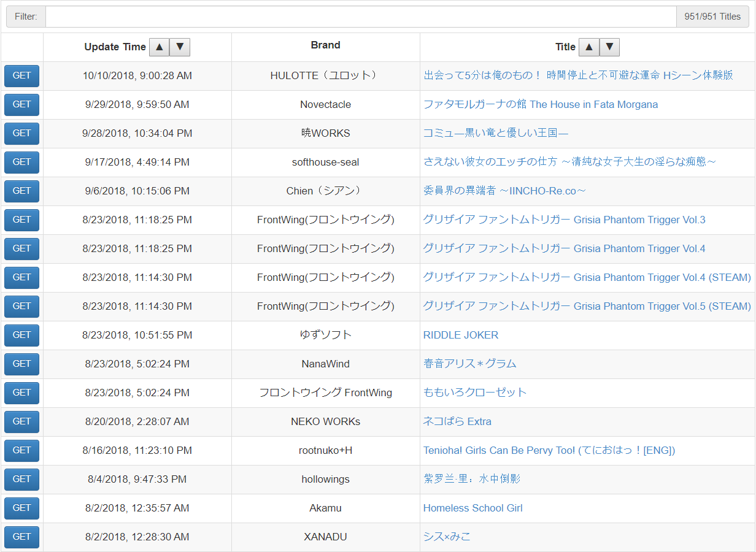Viewport: 756px width, 552px height.
Task: Focus the Filter text input field
Action: [361, 17]
